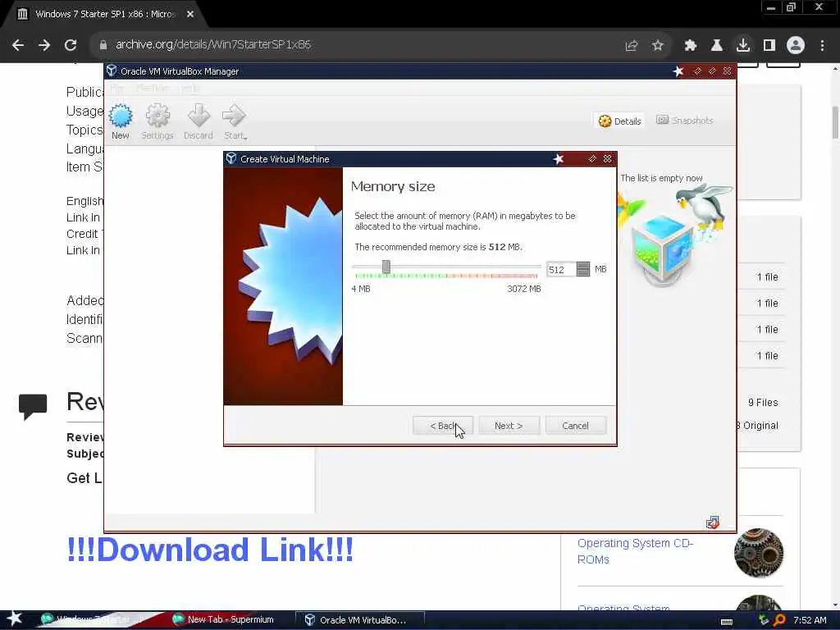Viewport: 840px width, 630px height.
Task: Click 'The list is empty now' text
Action: pos(661,178)
